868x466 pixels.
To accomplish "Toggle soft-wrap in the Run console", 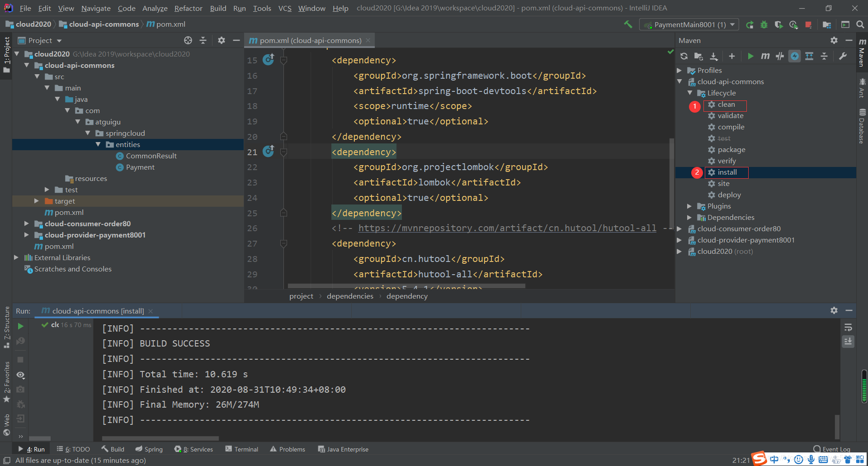I will [848, 327].
